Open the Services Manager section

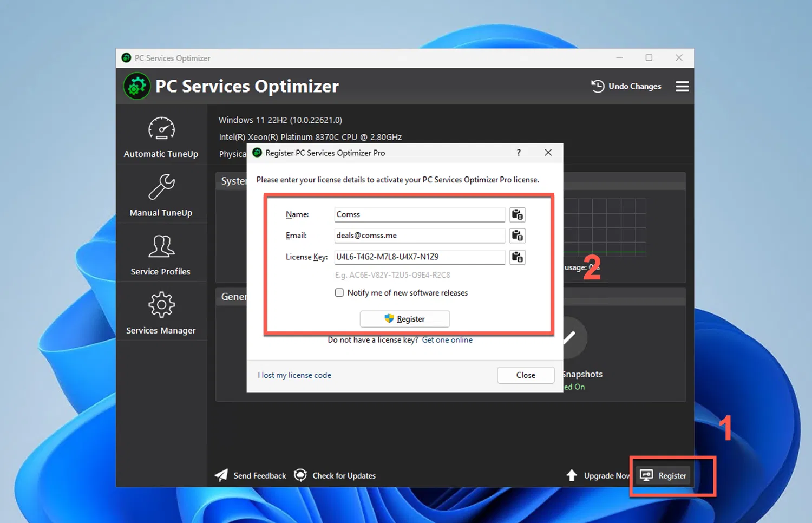click(161, 313)
